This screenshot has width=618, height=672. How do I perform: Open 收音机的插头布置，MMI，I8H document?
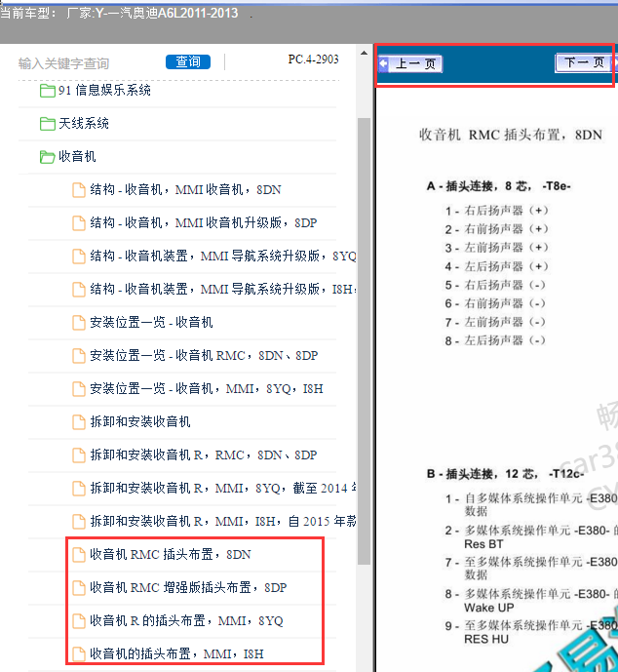tap(176, 654)
